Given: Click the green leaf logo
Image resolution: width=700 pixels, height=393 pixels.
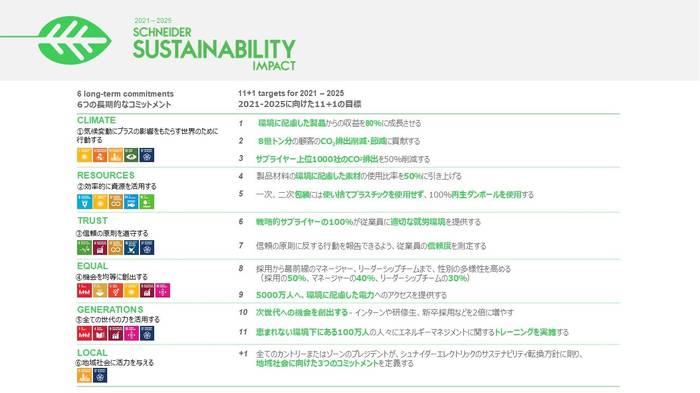Looking at the screenshot, I should [74, 40].
